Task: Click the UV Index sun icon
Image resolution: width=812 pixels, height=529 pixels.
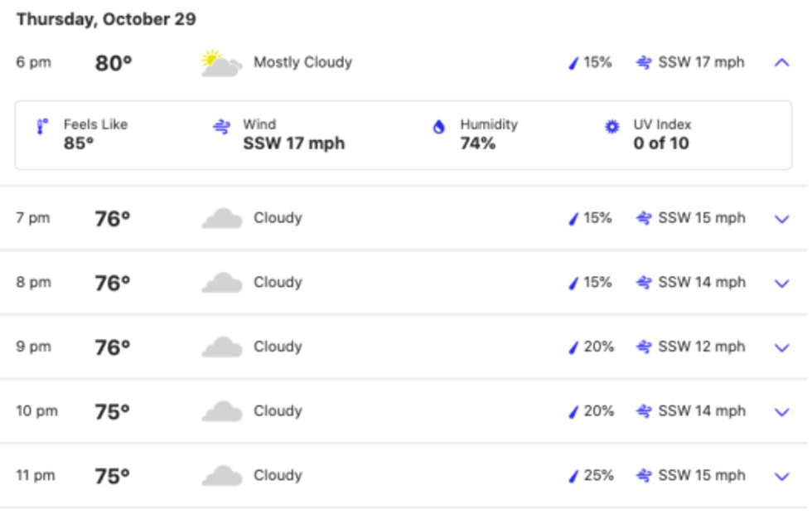Action: (x=612, y=127)
